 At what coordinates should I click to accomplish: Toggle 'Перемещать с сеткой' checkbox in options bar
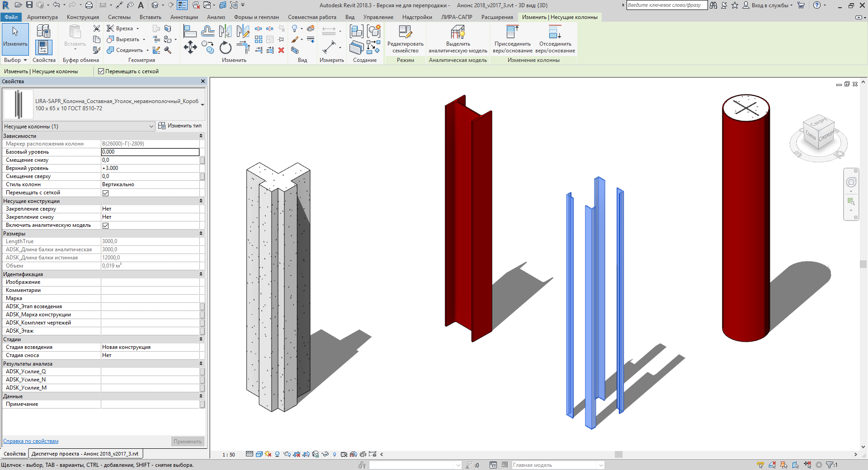(101, 71)
